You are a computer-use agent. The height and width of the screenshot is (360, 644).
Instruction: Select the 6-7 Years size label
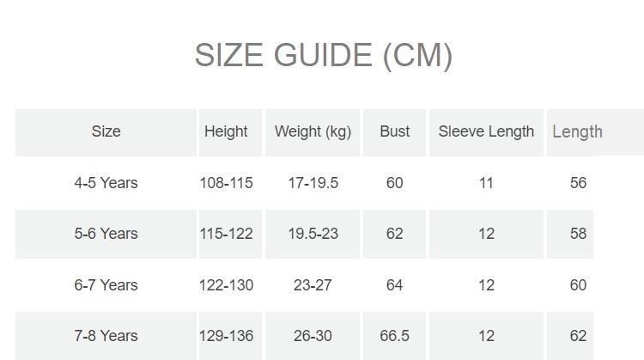point(106,285)
